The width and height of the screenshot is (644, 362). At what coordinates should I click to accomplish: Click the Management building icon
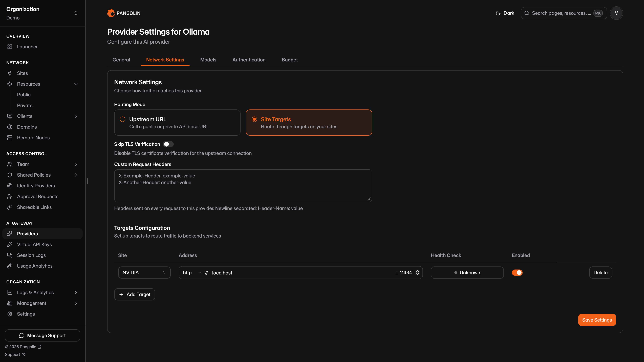click(10, 303)
